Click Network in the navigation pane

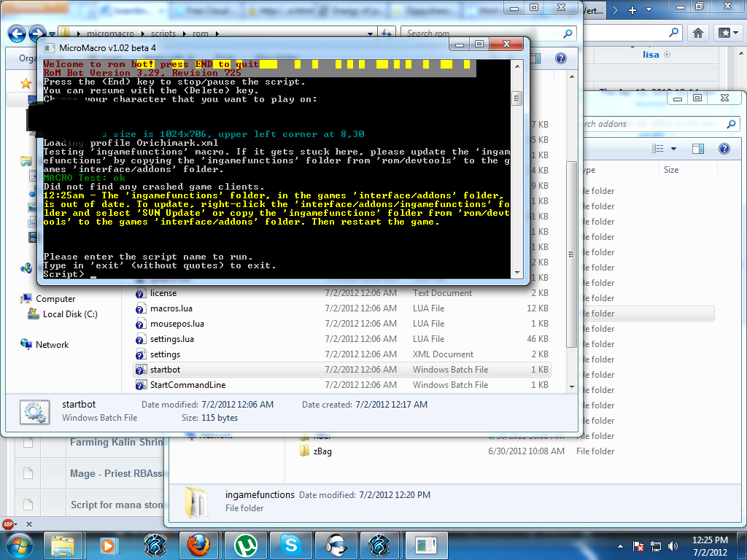52,345
